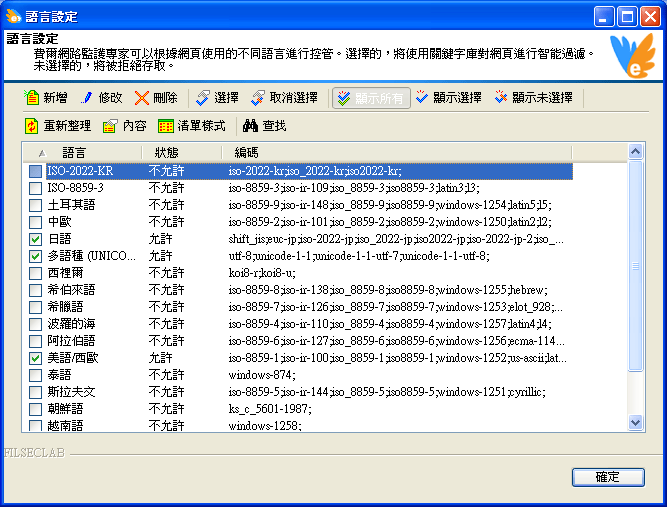Image resolution: width=667 pixels, height=507 pixels.
Task: Click the 取消選擇 (Deselect) toolbar icon
Action: pos(258,98)
